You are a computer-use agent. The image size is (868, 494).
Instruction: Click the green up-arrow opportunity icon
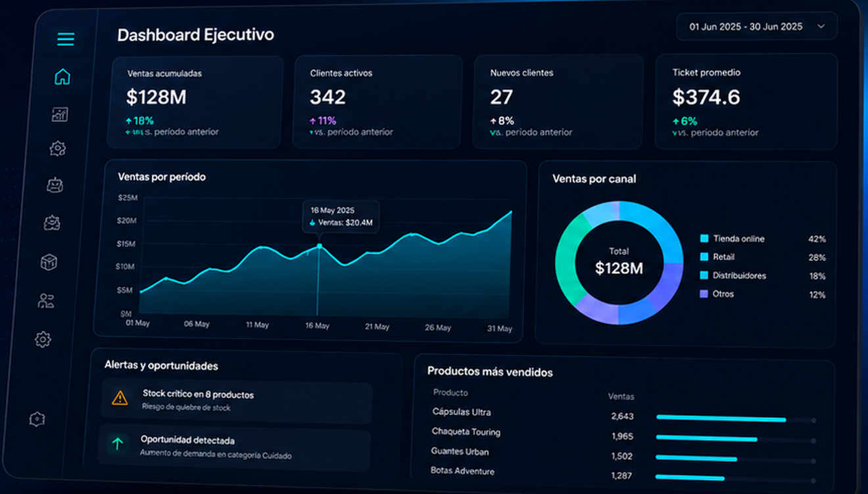pyautogui.click(x=118, y=444)
